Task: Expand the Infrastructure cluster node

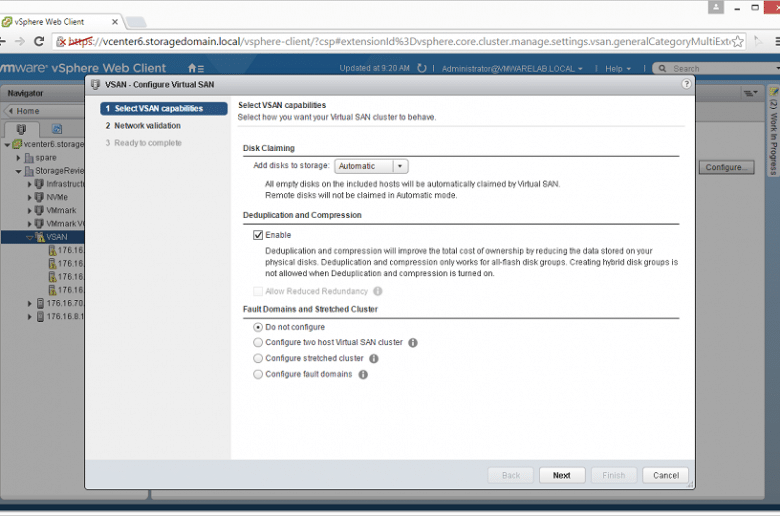Action: [x=29, y=184]
